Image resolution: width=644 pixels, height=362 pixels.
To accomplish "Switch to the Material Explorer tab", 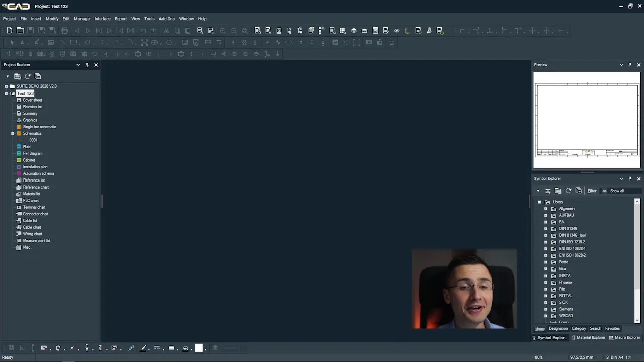I will tap(588, 338).
